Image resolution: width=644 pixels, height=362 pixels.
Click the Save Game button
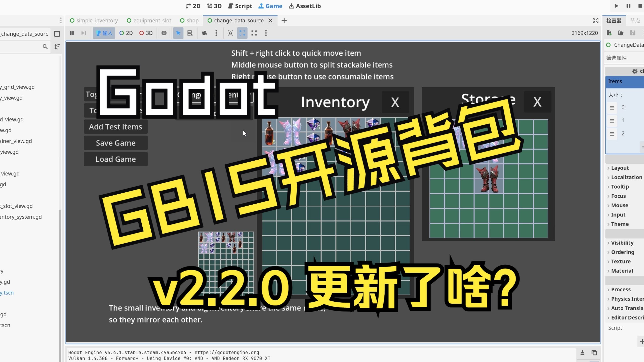(116, 143)
